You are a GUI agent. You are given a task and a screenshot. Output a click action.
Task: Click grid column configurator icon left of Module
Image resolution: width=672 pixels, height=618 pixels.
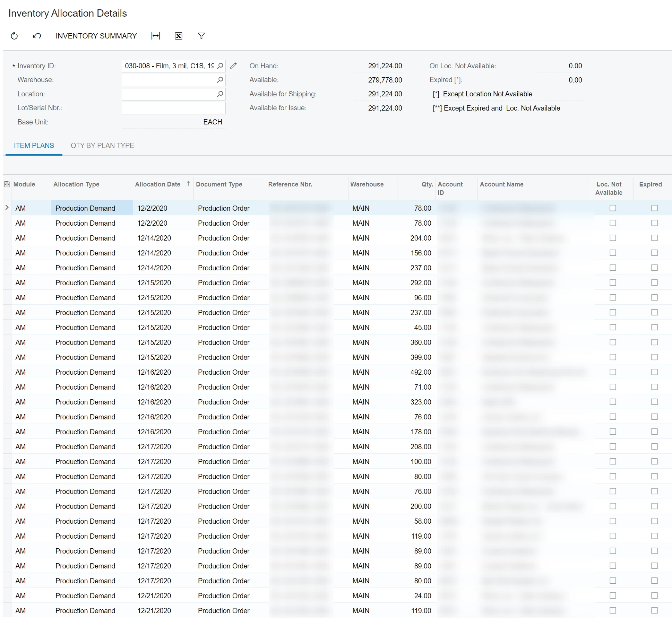pos(7,184)
